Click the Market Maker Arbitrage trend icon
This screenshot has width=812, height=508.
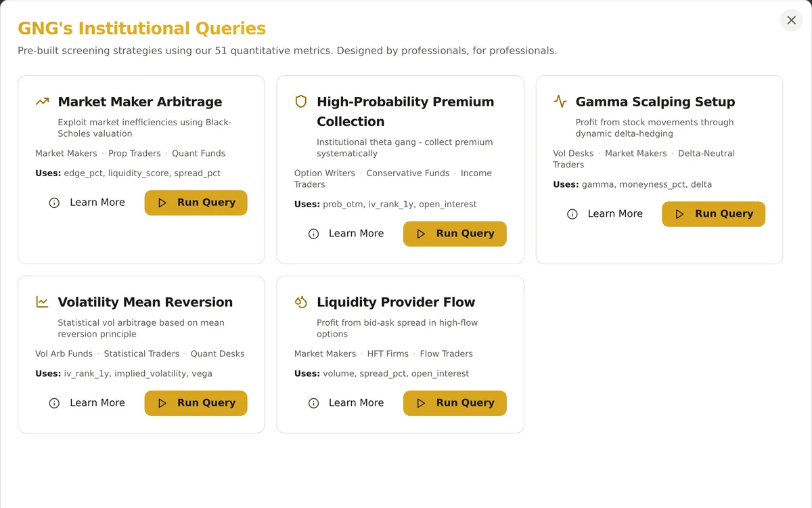click(x=43, y=102)
